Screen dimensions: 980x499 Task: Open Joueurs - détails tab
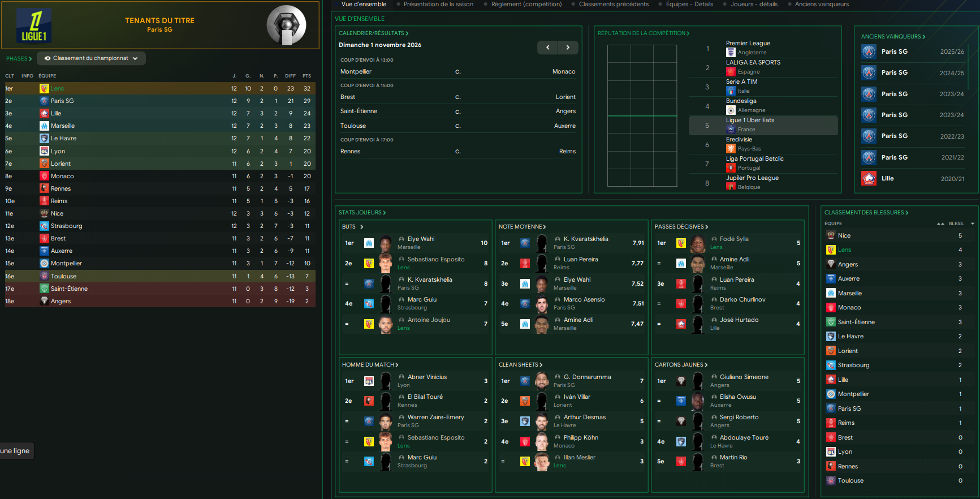coord(754,4)
